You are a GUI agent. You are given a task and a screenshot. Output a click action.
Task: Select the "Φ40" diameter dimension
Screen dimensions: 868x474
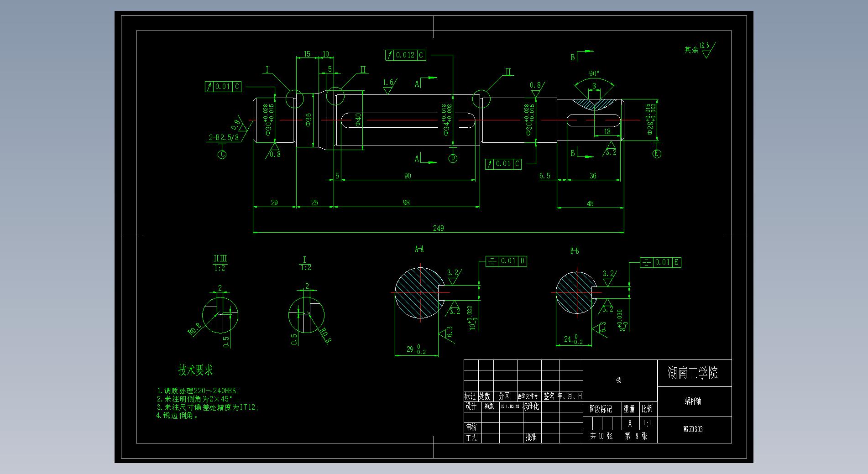point(358,120)
